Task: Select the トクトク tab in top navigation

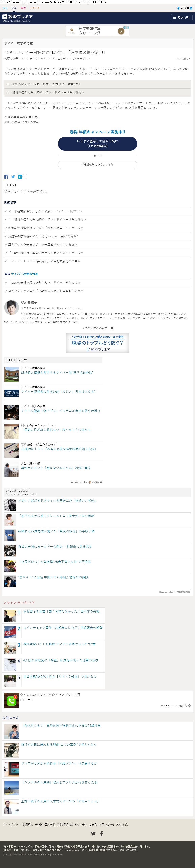Action: pyautogui.click(x=35, y=8)
